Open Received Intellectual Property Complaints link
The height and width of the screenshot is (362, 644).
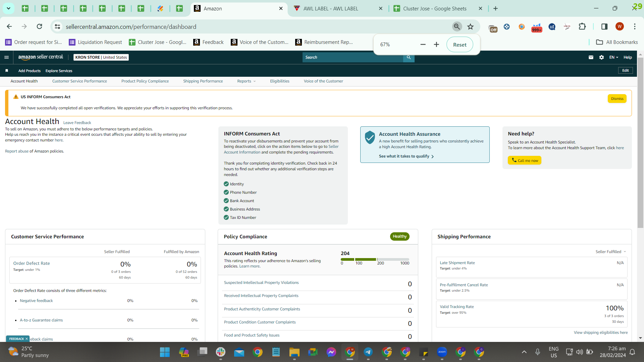(261, 296)
